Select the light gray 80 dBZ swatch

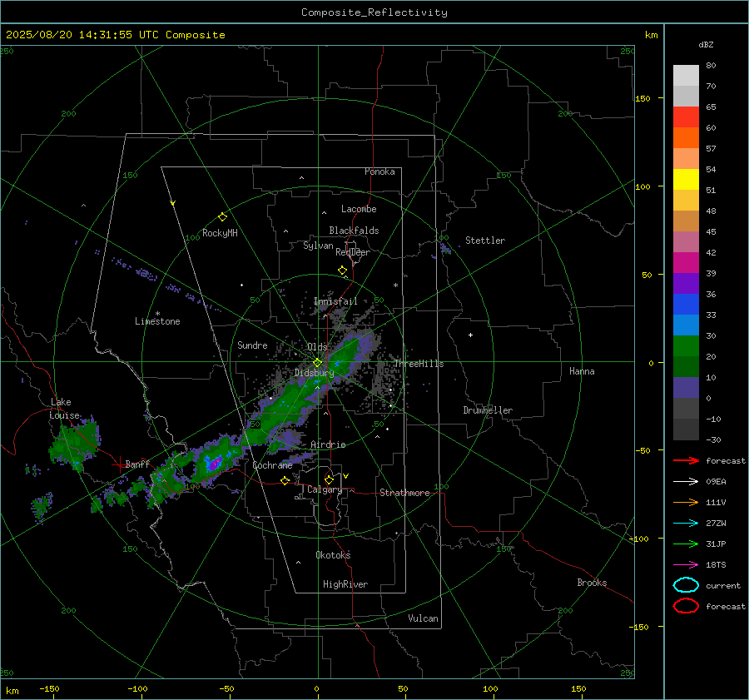coord(686,75)
